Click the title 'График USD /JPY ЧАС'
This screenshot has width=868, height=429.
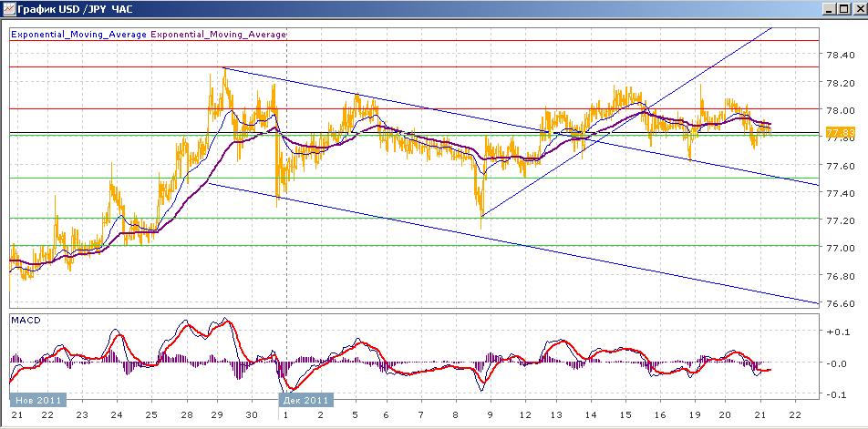75,9
